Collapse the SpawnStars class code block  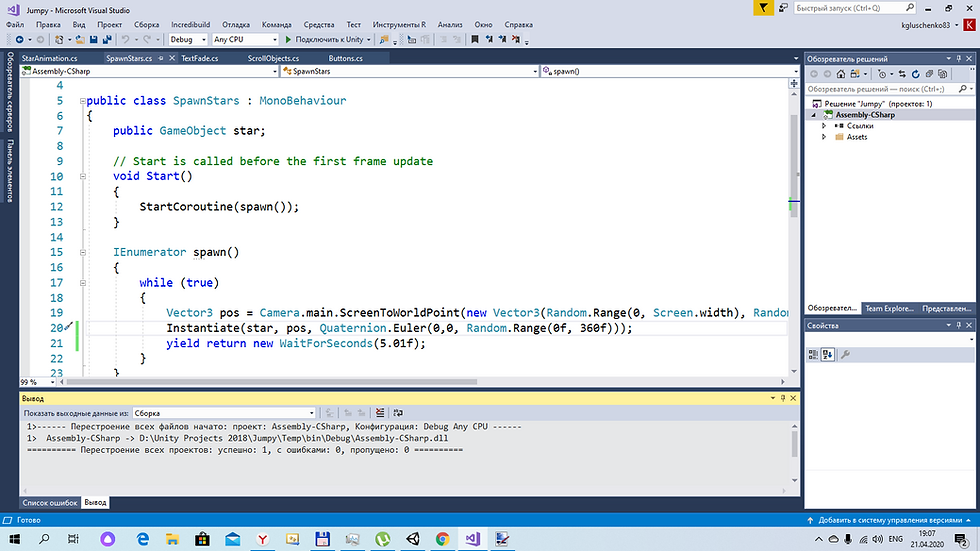tap(82, 101)
